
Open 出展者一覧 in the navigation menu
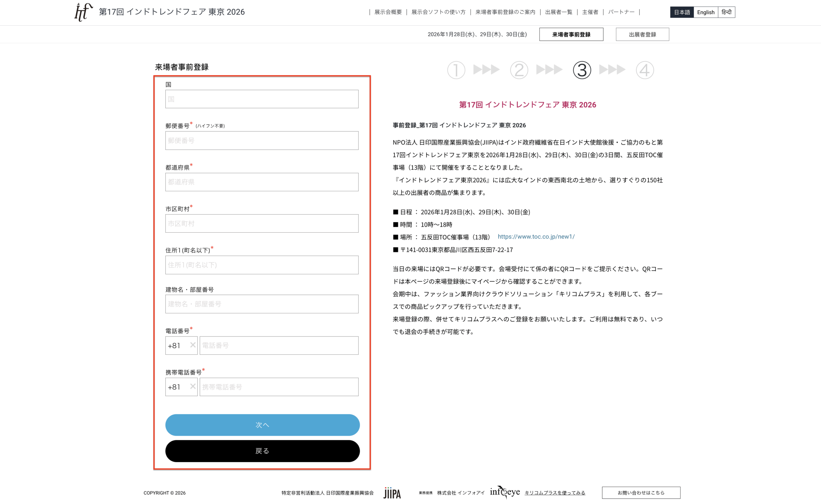coord(558,12)
